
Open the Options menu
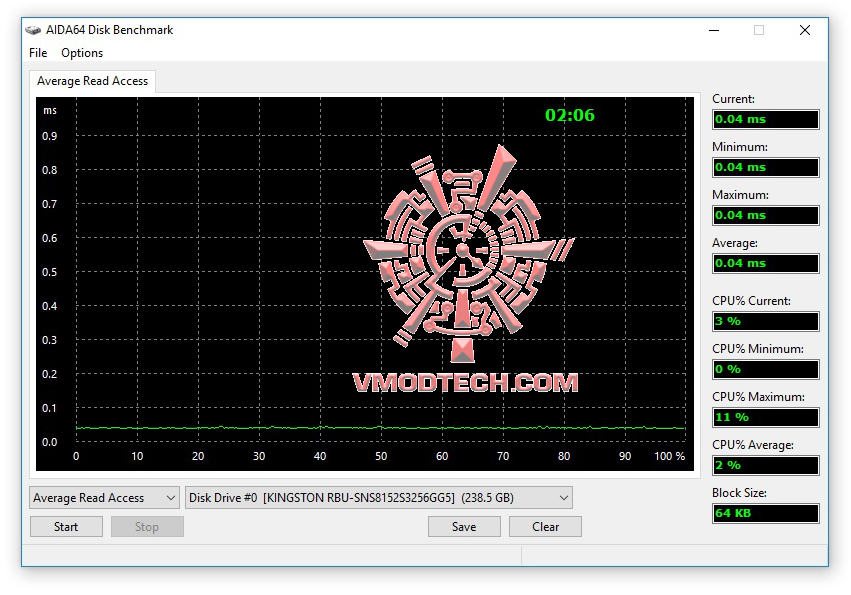(82, 53)
